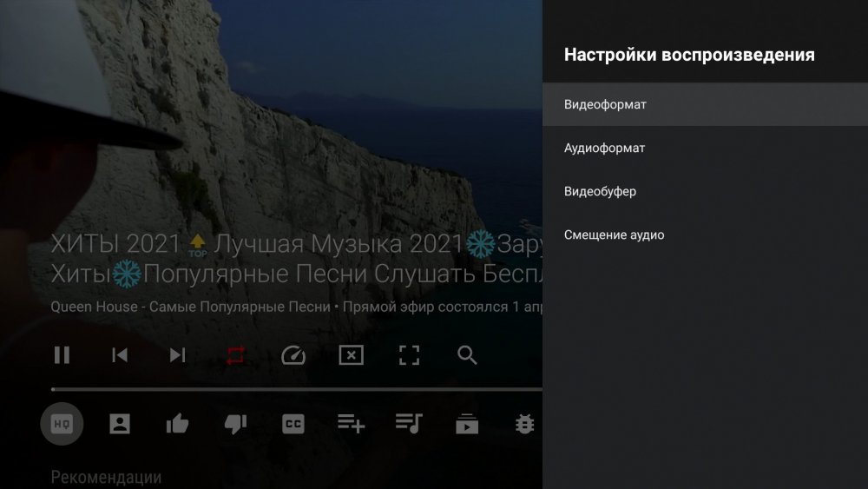868x489 pixels.
Task: Add video to playlist icon
Action: tap(351, 424)
